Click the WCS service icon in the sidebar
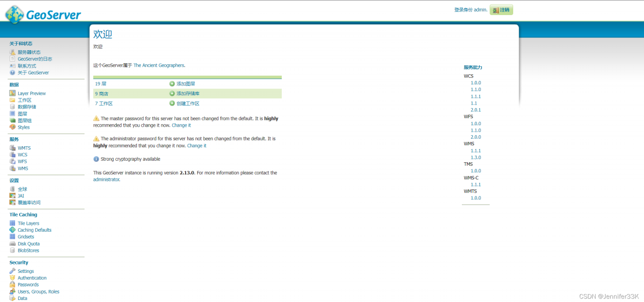644x302 pixels. tap(13, 155)
